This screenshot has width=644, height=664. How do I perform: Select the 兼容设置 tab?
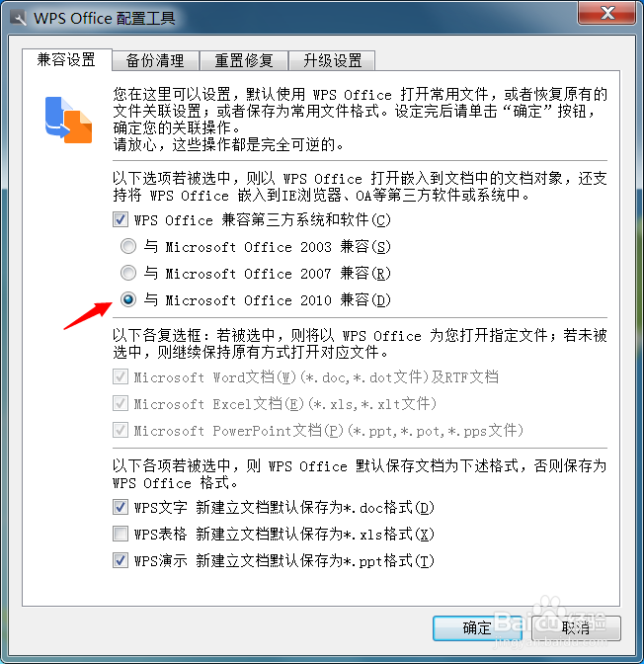click(66, 59)
